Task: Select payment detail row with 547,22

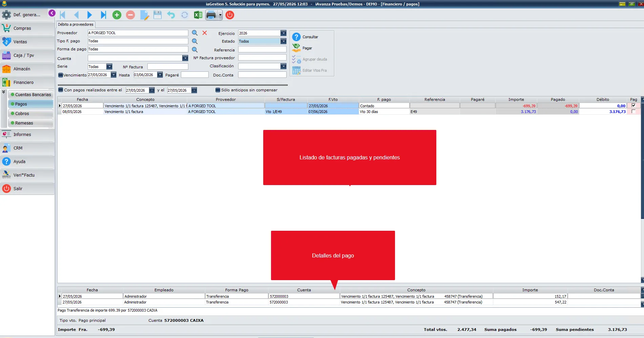Action: [x=349, y=302]
